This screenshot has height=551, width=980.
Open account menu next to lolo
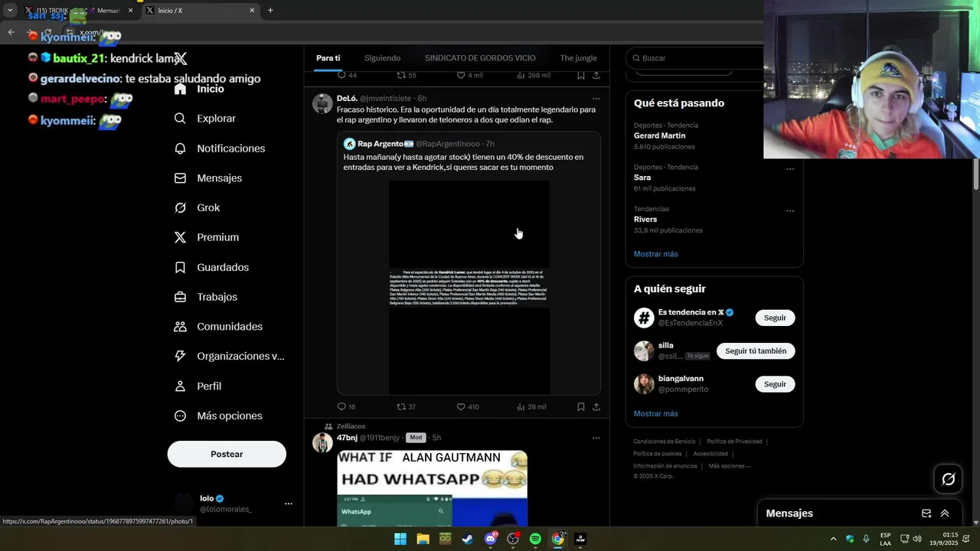289,504
